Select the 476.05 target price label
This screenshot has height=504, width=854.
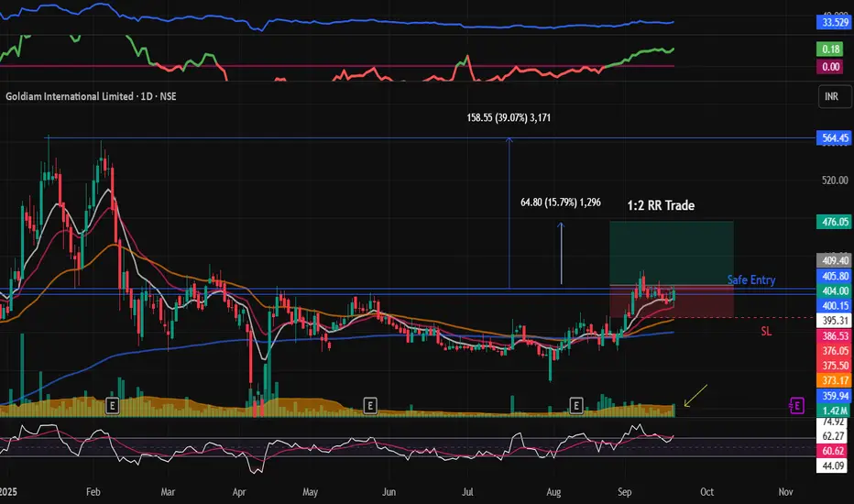(835, 222)
